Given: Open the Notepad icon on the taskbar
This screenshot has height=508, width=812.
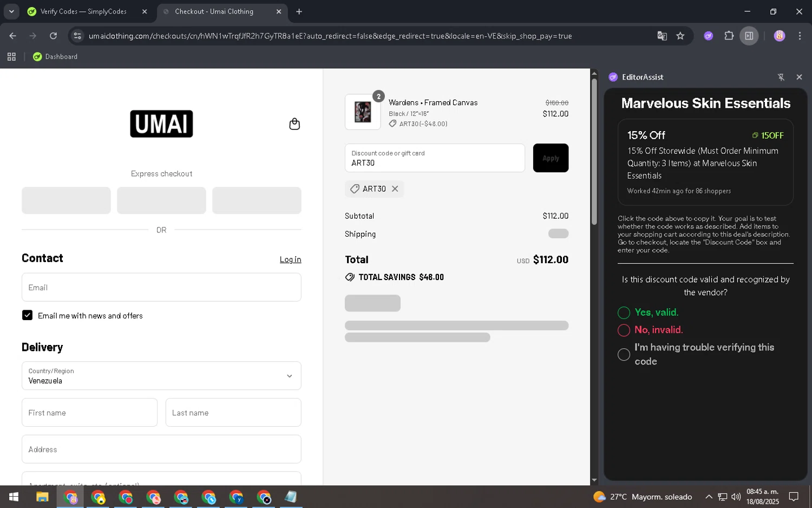Looking at the screenshot, I should click(x=291, y=497).
